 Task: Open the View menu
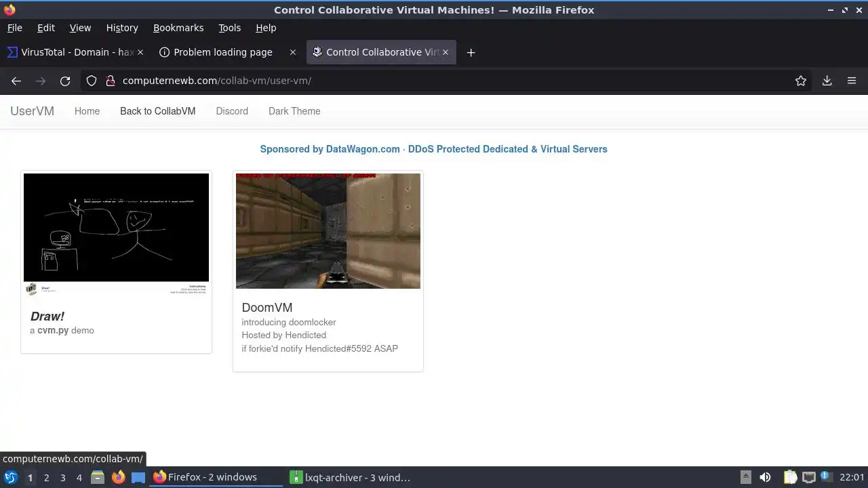point(80,28)
